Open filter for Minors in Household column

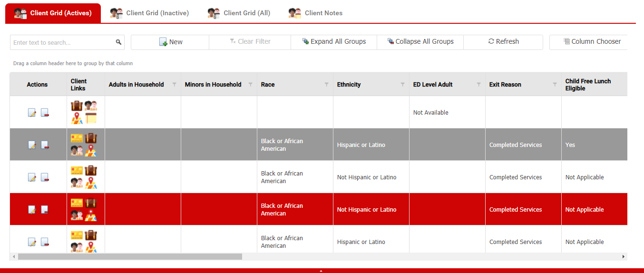[251, 85]
